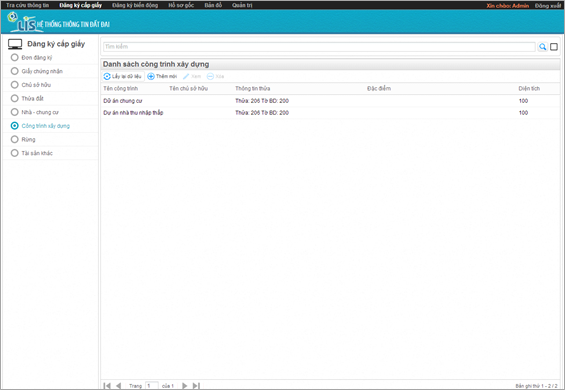565x390 pixels.
Task: Go to next page arrow
Action: (x=184, y=385)
